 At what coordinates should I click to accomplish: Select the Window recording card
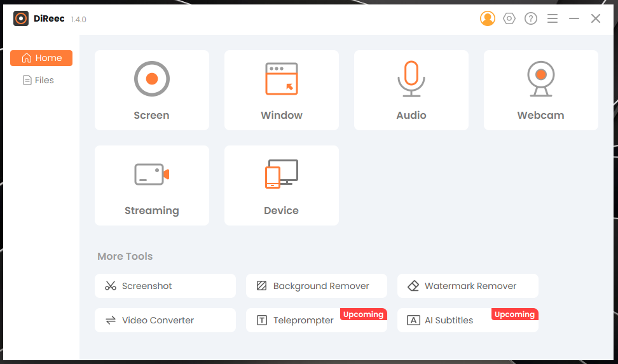[282, 90]
